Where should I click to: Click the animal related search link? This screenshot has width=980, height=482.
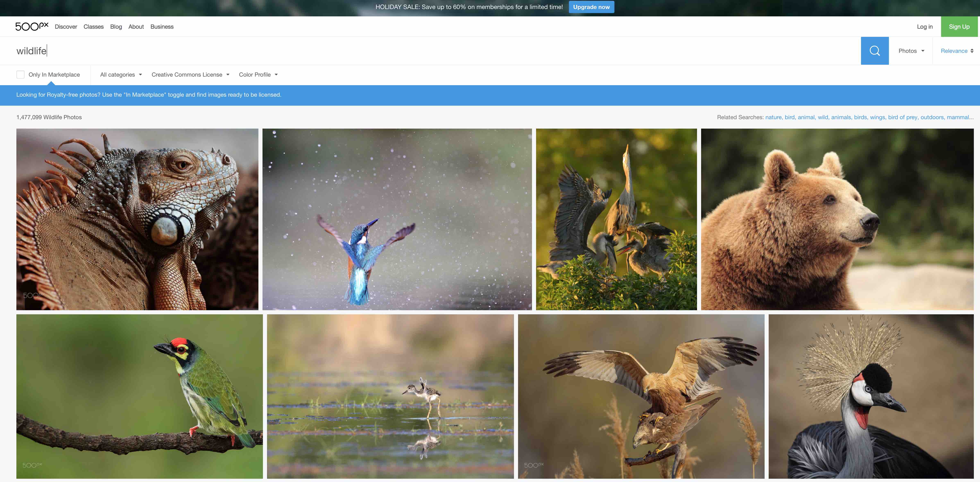(x=806, y=117)
